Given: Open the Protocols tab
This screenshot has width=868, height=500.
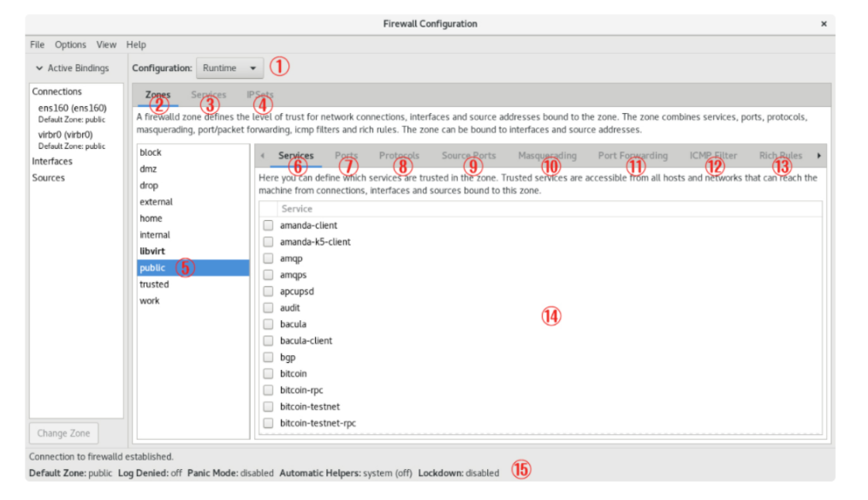Looking at the screenshot, I should (x=399, y=156).
